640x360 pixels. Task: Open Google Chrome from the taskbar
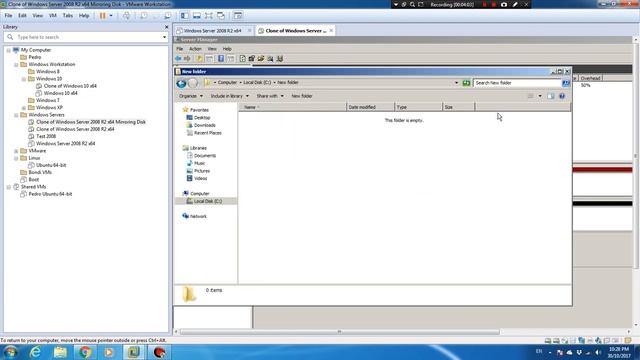(x=85, y=352)
